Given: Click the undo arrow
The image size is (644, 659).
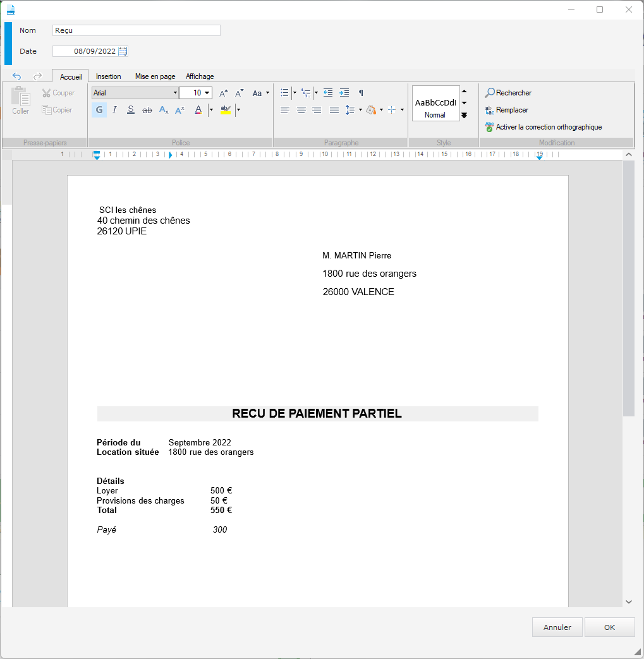Looking at the screenshot, I should point(17,76).
